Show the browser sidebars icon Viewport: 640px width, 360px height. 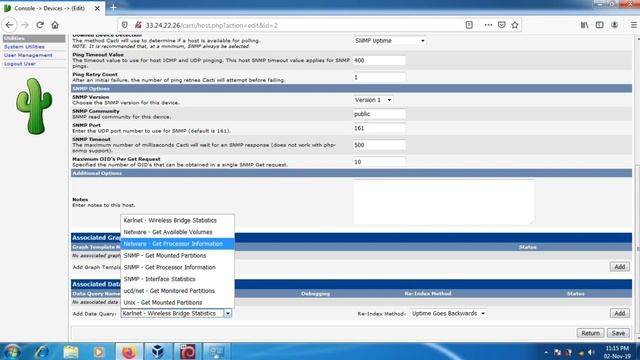600,25
